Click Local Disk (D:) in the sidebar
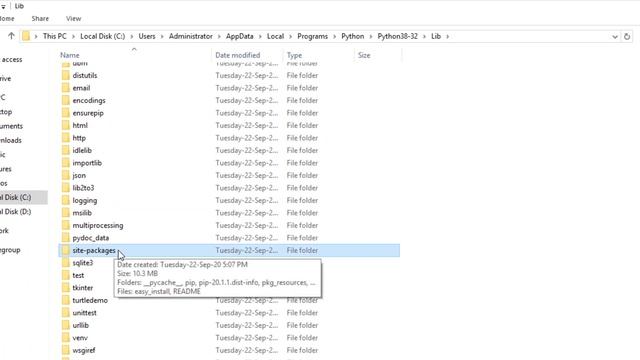 pyautogui.click(x=16, y=212)
